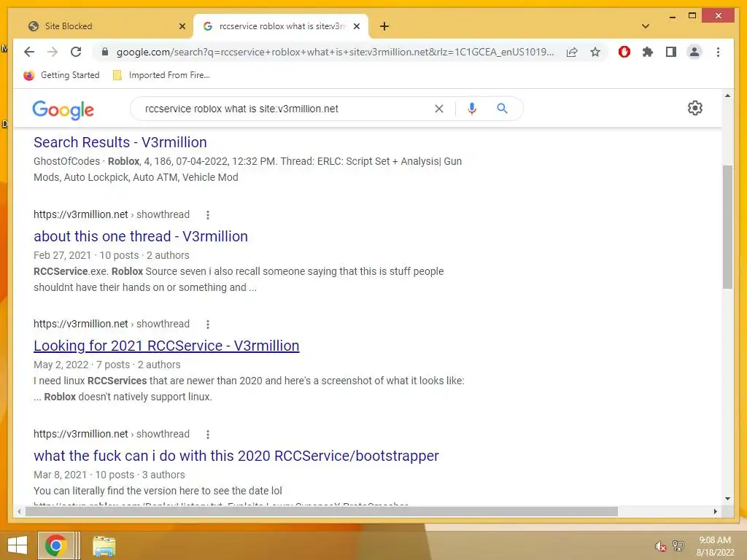This screenshot has height=560, width=747.
Task: Open options for 'Looking for 2021 RCCService' result
Action: click(x=208, y=324)
